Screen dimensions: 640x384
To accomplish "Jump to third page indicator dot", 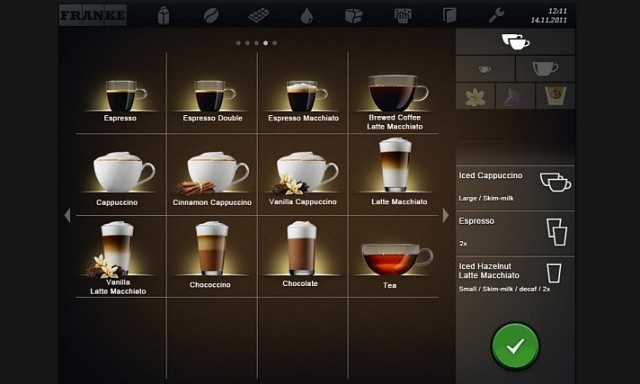I will point(256,43).
